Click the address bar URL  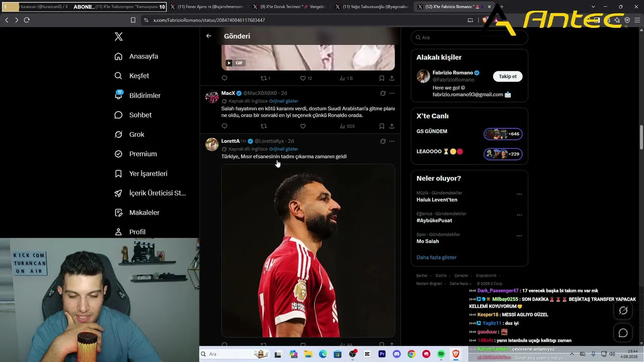pyautogui.click(x=209, y=20)
